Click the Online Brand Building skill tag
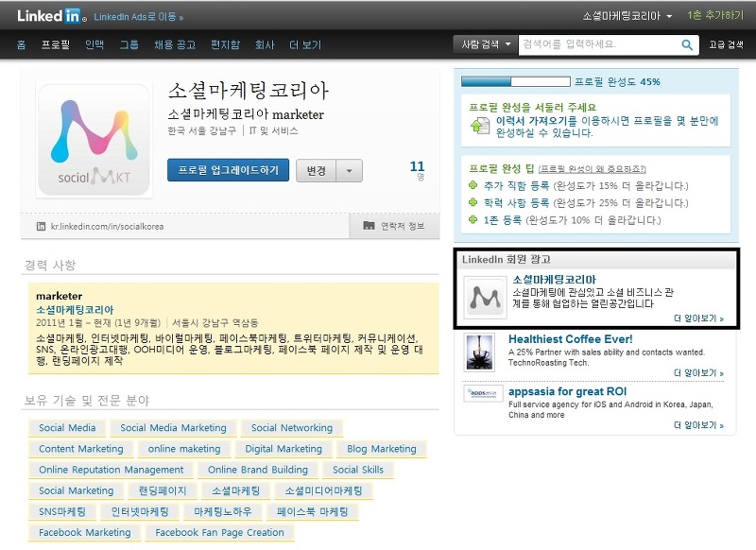This screenshot has width=756, height=550. coord(257,470)
